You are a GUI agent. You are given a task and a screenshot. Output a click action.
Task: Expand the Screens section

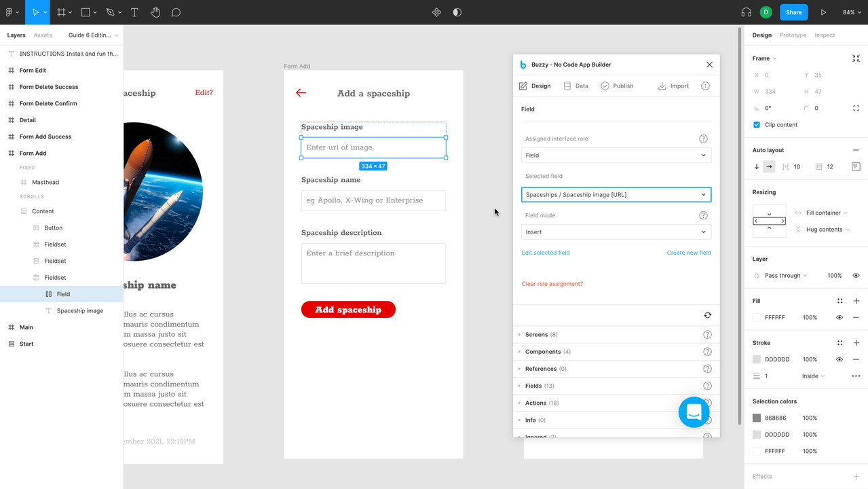click(x=536, y=335)
